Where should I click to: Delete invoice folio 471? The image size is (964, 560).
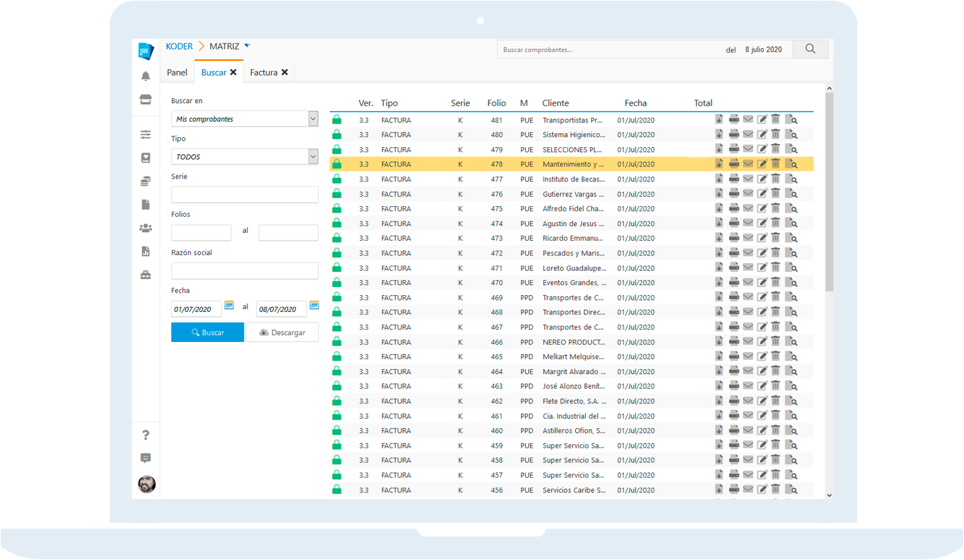click(x=776, y=268)
